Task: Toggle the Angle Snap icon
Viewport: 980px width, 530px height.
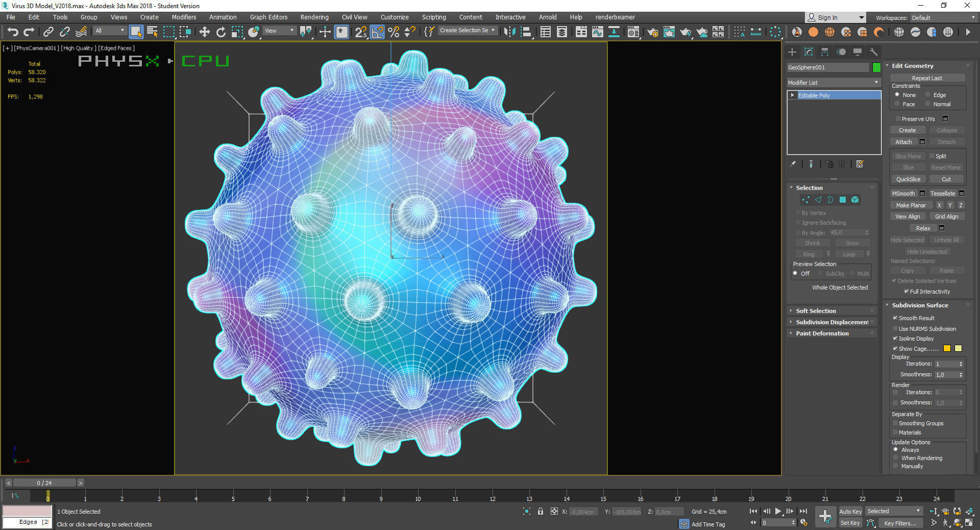Action: 377,32
